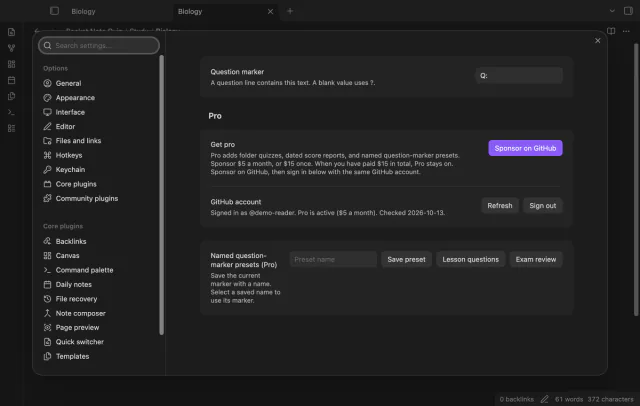Click the Search settings field
Image resolution: width=640 pixels, height=406 pixels.
(x=99, y=45)
